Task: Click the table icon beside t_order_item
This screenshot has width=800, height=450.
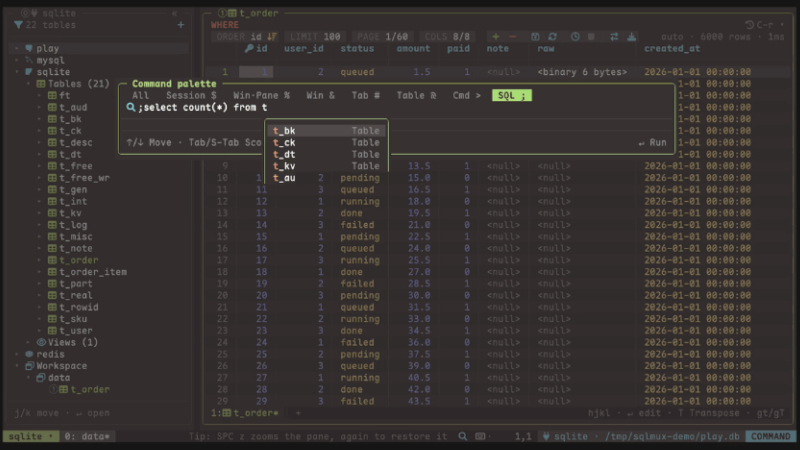Action: 52,272
